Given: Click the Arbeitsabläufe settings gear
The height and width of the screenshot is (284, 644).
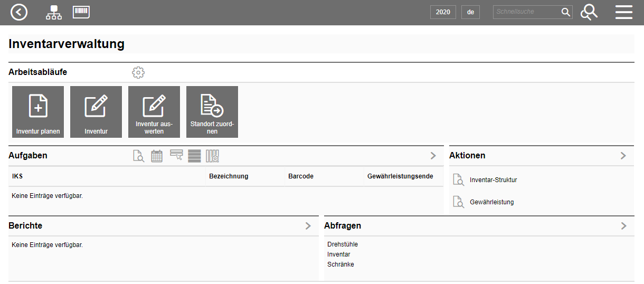Looking at the screenshot, I should point(138,73).
